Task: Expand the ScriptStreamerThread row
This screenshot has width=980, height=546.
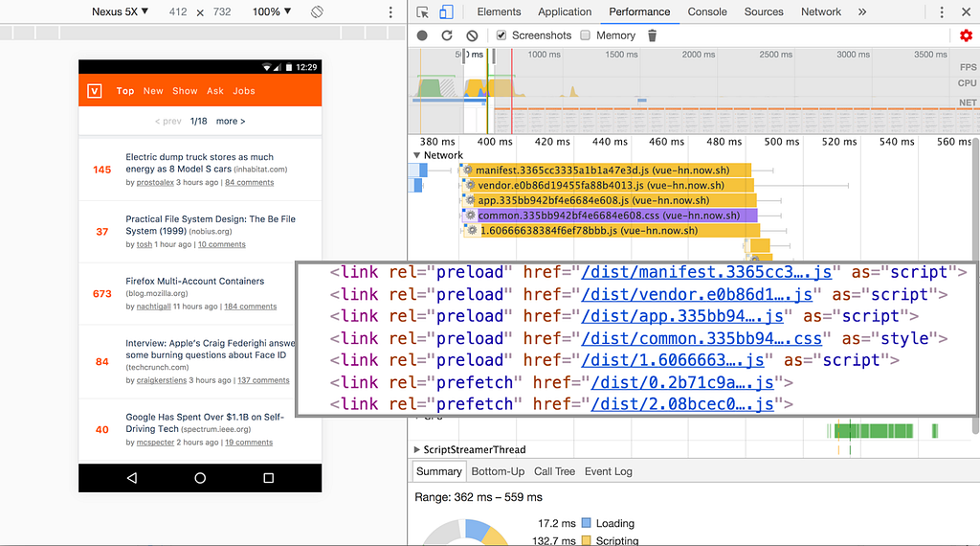Action: click(417, 449)
